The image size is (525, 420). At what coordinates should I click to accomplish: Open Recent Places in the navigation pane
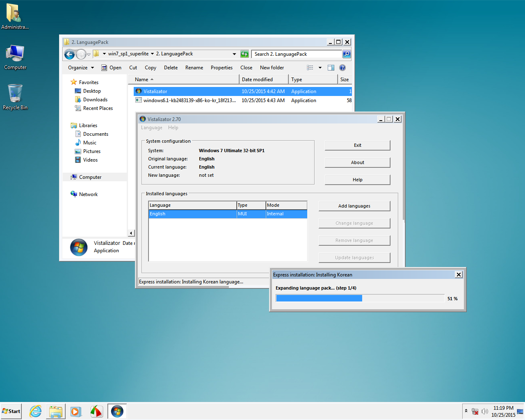pyautogui.click(x=94, y=108)
